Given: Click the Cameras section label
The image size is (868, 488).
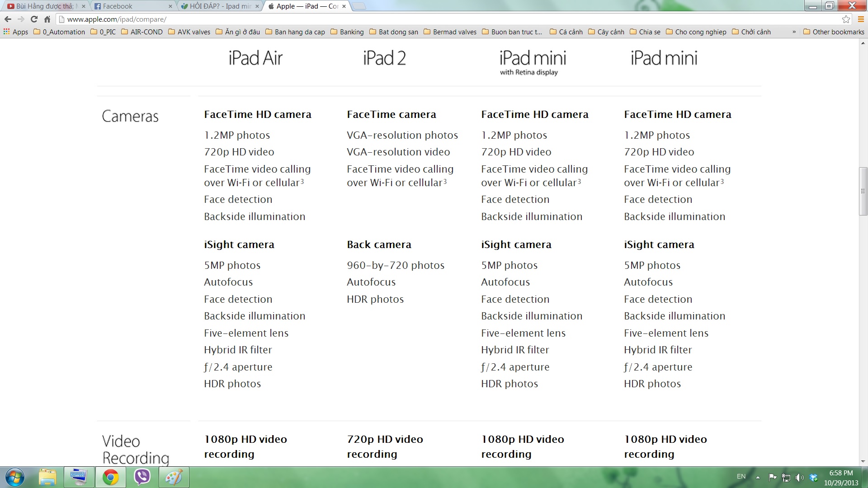Looking at the screenshot, I should tap(130, 117).
